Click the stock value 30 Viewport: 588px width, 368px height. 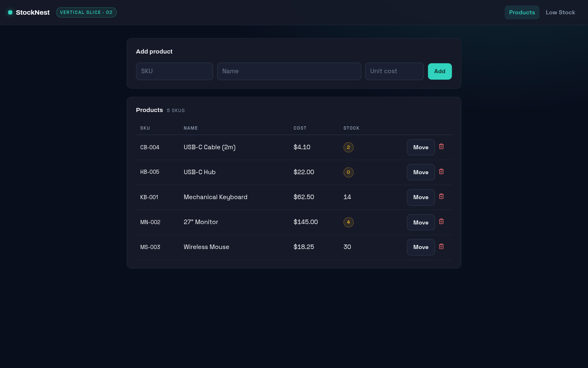pos(347,247)
